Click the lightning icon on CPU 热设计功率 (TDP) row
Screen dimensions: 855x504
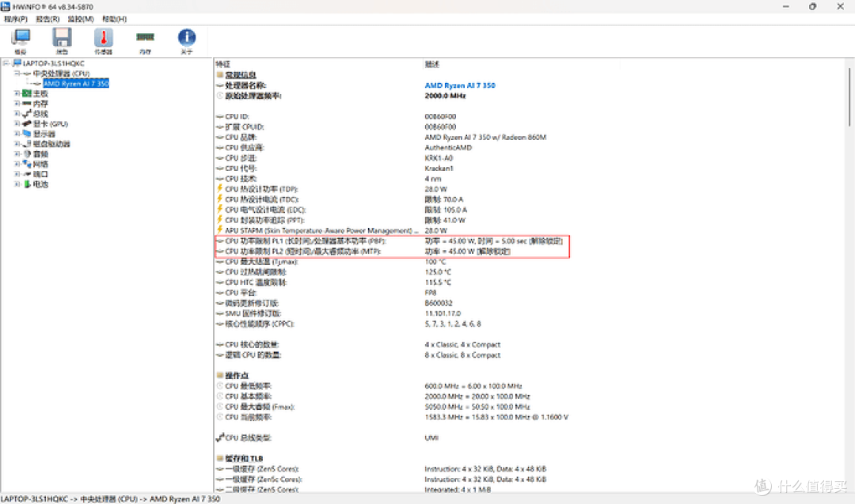(x=220, y=188)
